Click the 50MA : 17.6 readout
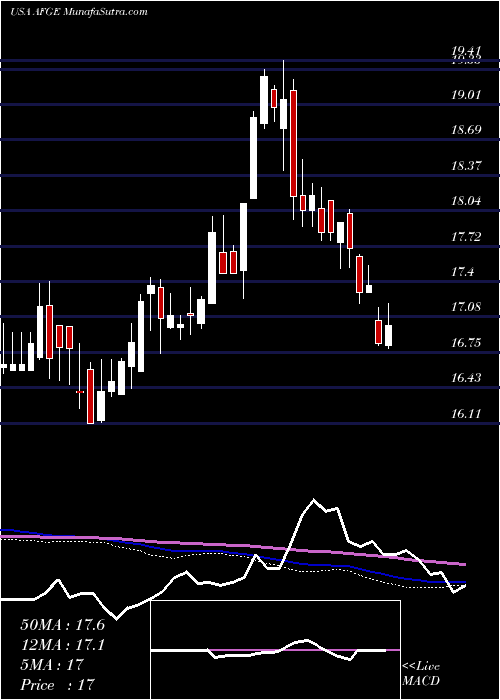The width and height of the screenshot is (500, 700). [x=62, y=625]
